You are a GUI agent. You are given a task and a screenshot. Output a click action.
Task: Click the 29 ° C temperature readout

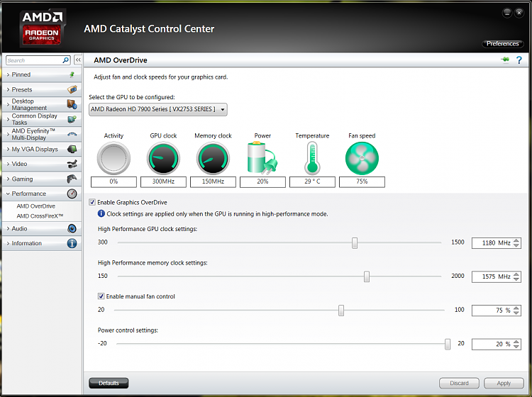[312, 181]
